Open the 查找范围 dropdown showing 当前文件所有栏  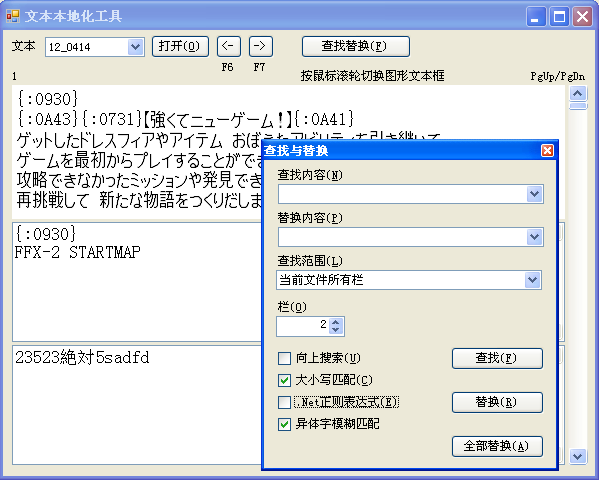pyautogui.click(x=409, y=280)
